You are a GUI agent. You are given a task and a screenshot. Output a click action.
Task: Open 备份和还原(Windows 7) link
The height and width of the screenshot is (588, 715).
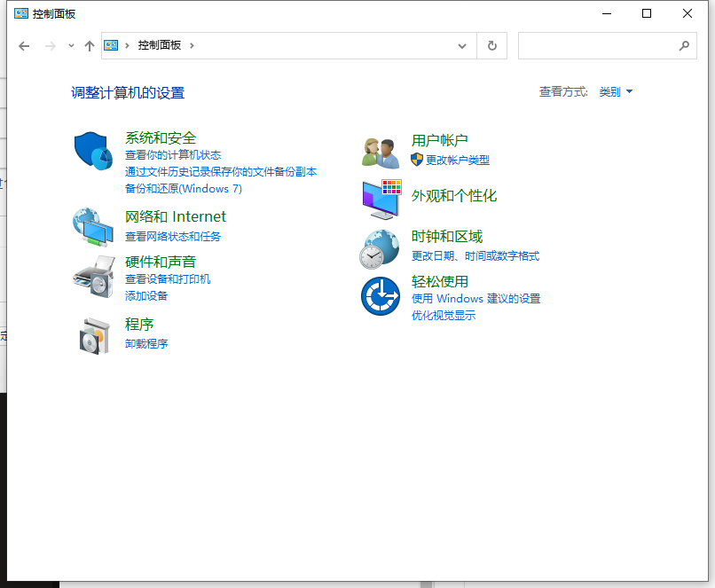coord(183,188)
